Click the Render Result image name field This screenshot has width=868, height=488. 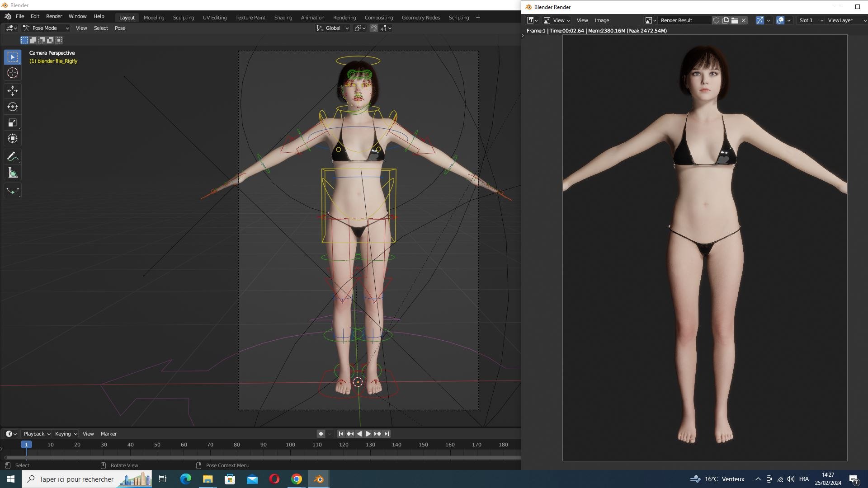coord(684,20)
